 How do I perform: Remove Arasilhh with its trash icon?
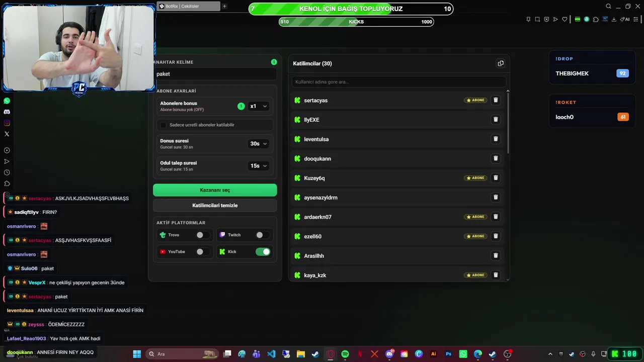tap(496, 255)
